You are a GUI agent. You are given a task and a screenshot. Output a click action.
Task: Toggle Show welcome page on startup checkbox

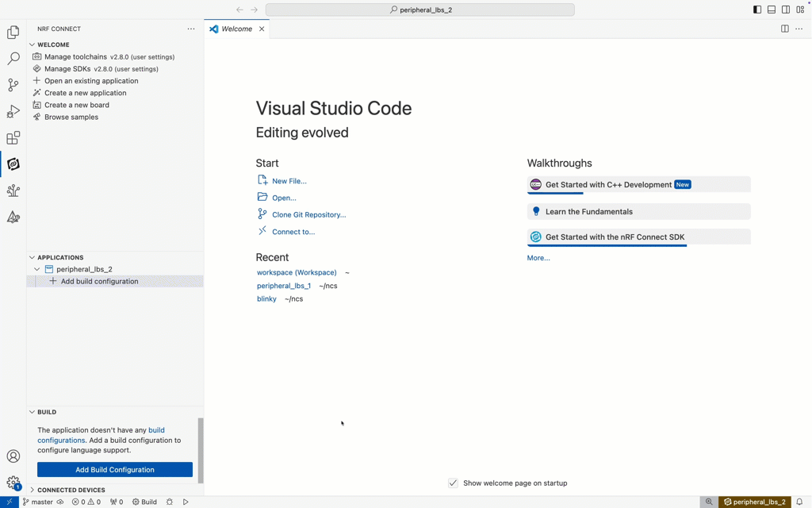click(453, 483)
